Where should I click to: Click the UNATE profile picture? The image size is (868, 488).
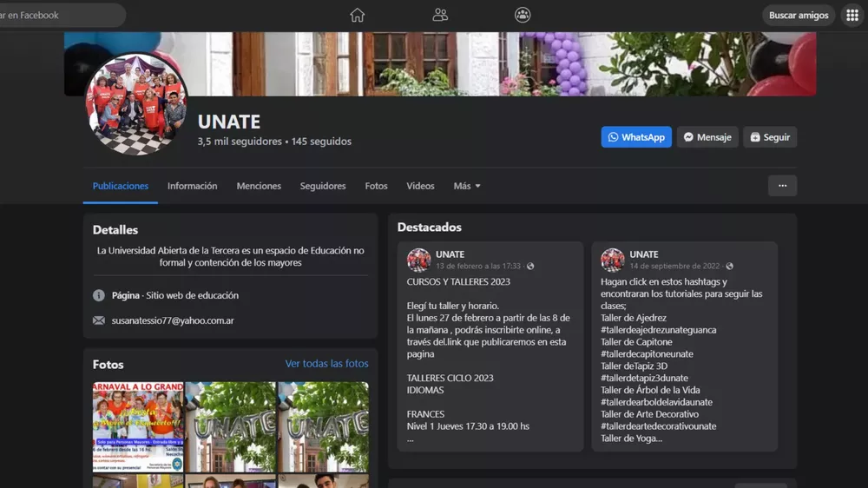137,104
